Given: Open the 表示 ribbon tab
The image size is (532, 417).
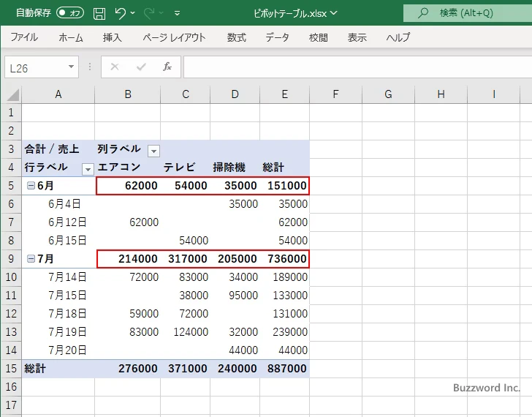Looking at the screenshot, I should 357,37.
